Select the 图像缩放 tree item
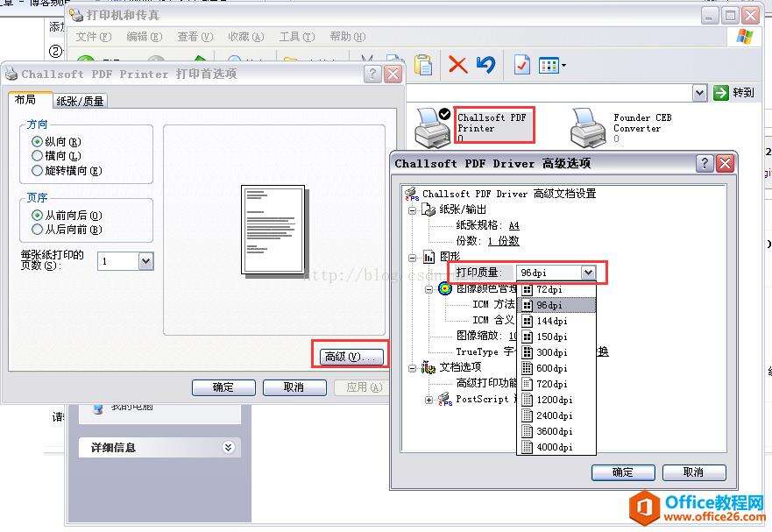The height and width of the screenshot is (532, 772). pyautogui.click(x=478, y=336)
